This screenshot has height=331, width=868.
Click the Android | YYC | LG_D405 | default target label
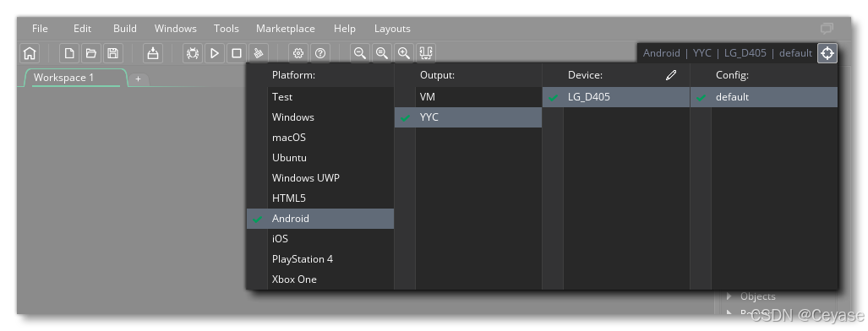pos(728,53)
